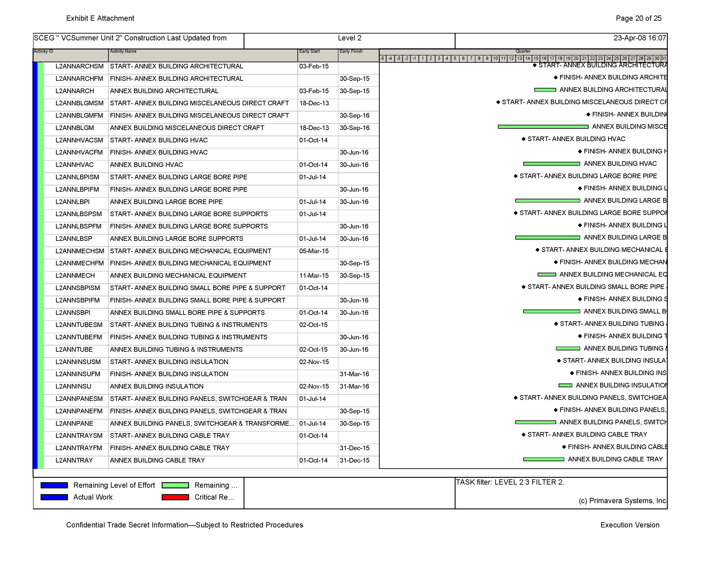Click the 02-Oct-15 start date for L2ANNTUBE

click(313, 350)
